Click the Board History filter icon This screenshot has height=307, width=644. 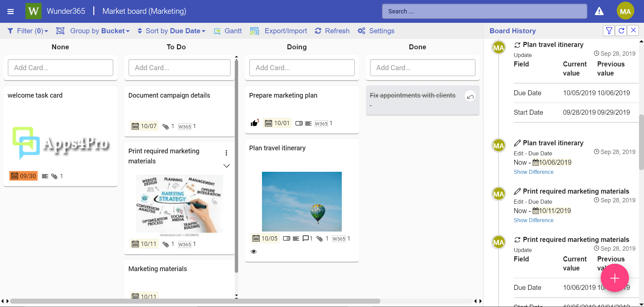point(609,31)
